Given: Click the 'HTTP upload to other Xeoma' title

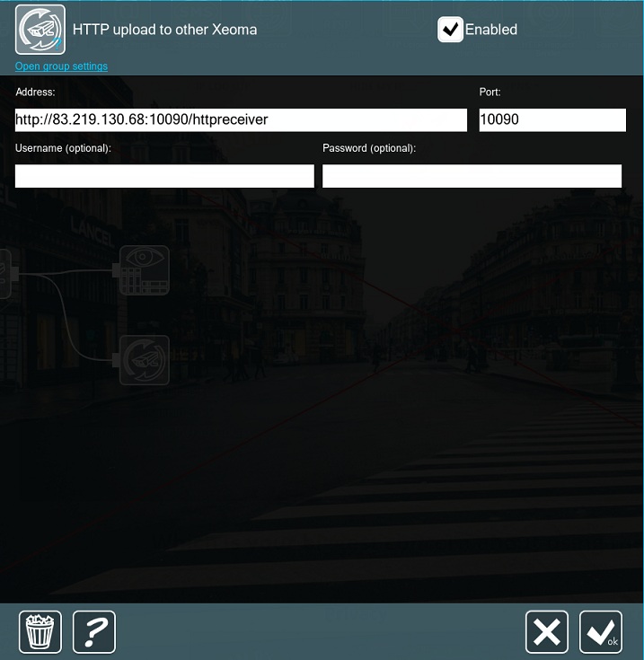Looking at the screenshot, I should tap(164, 30).
